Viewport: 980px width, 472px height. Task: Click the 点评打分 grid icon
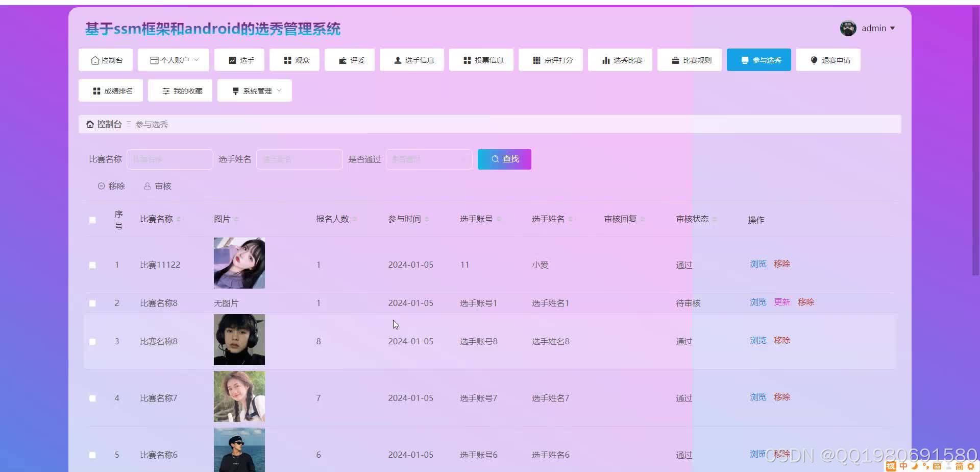tap(535, 60)
